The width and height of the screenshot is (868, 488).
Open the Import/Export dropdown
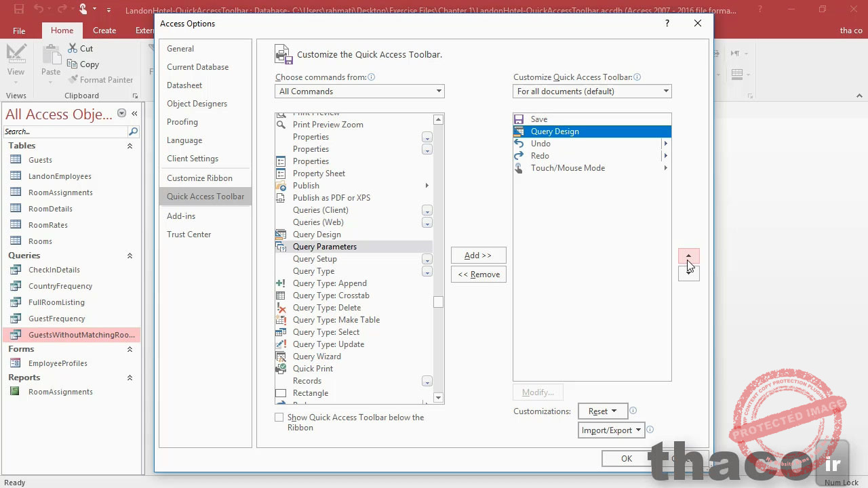coord(610,430)
